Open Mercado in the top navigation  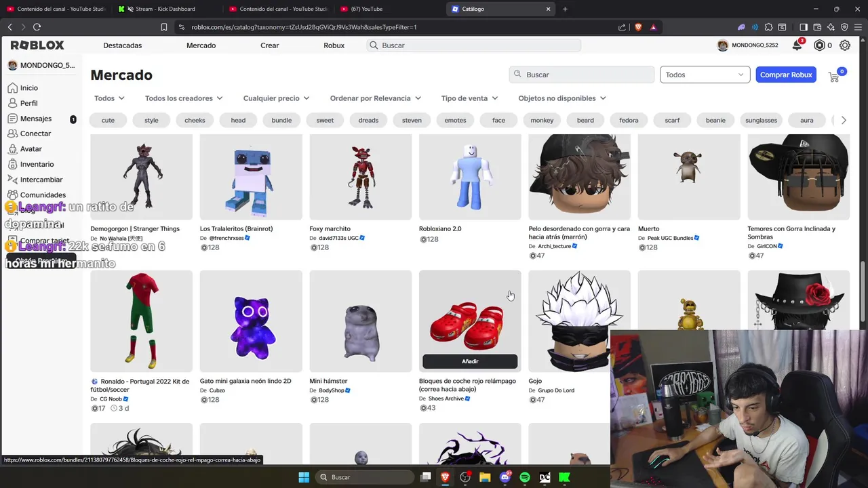201,45
